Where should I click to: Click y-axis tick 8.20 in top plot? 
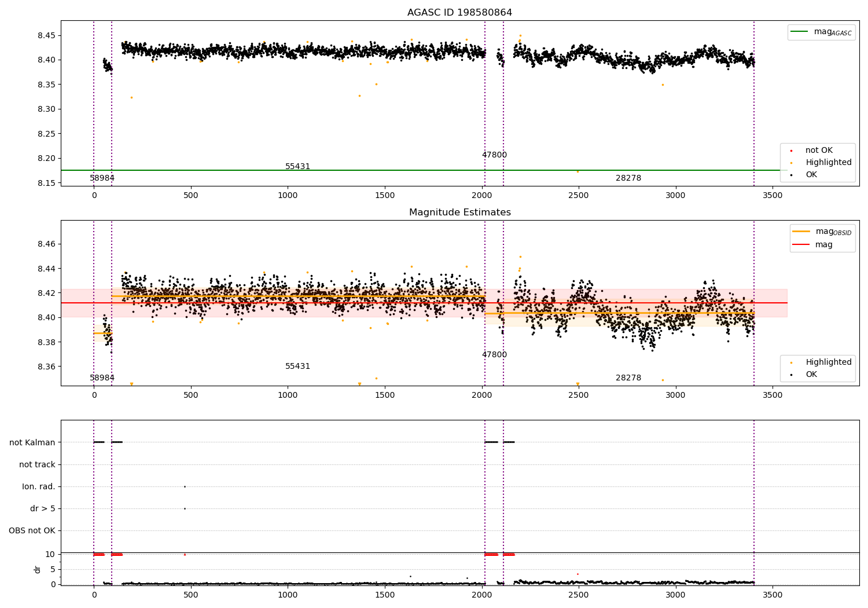47,158
